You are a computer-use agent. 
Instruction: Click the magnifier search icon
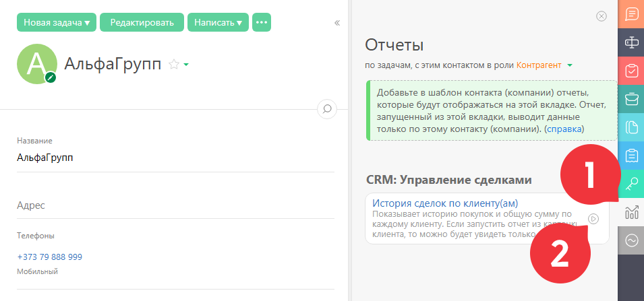pos(327,108)
